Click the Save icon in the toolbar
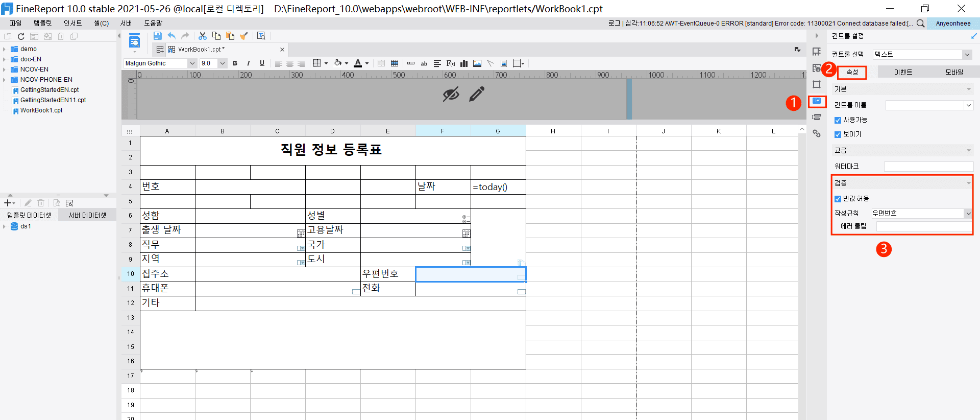 pos(157,36)
